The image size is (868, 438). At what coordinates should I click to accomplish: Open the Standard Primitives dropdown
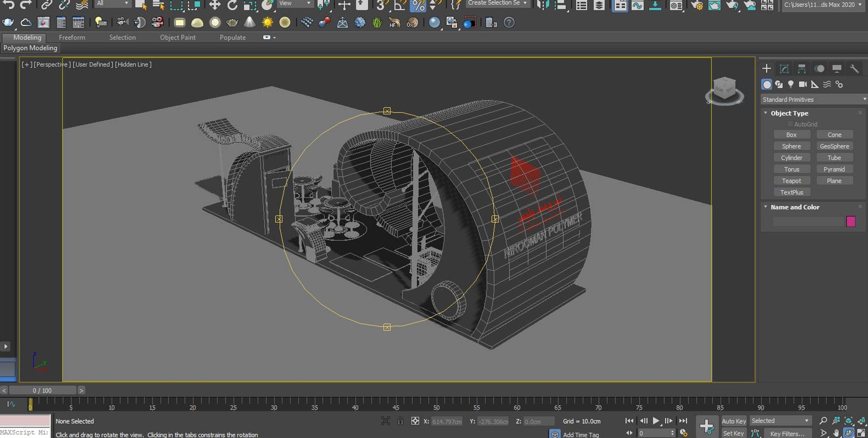point(813,99)
